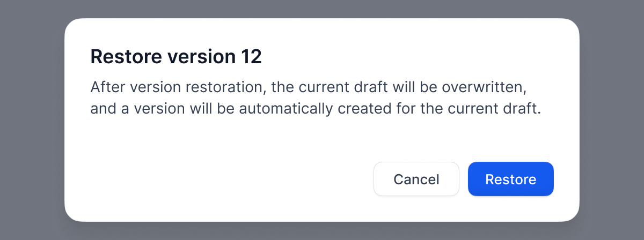Click the dimmed overlay left of the dialog

pyautogui.click(x=32, y=120)
